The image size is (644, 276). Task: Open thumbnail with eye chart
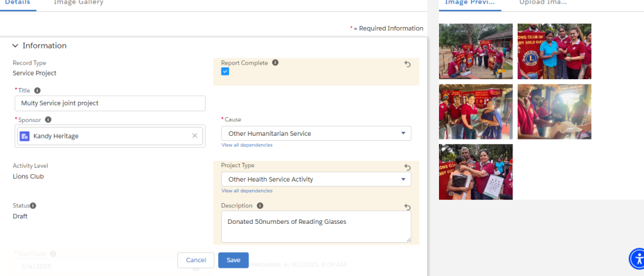pyautogui.click(x=475, y=172)
